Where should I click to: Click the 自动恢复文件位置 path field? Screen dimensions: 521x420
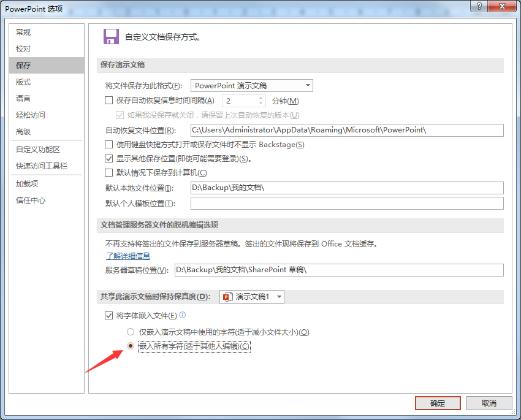coord(347,130)
